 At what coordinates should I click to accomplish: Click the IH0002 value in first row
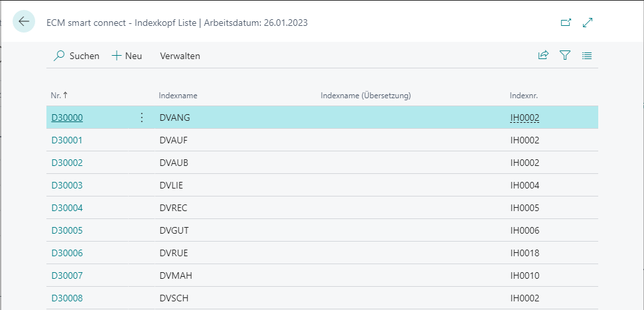point(525,118)
